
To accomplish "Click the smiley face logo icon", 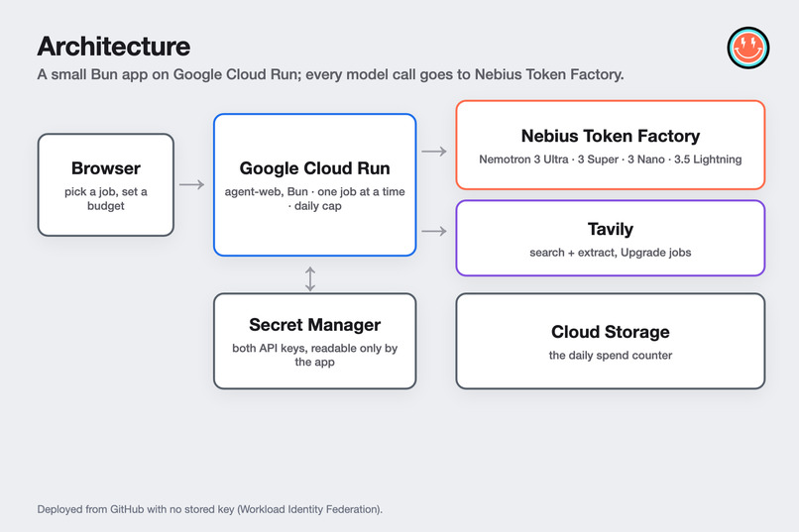I will click(748, 48).
